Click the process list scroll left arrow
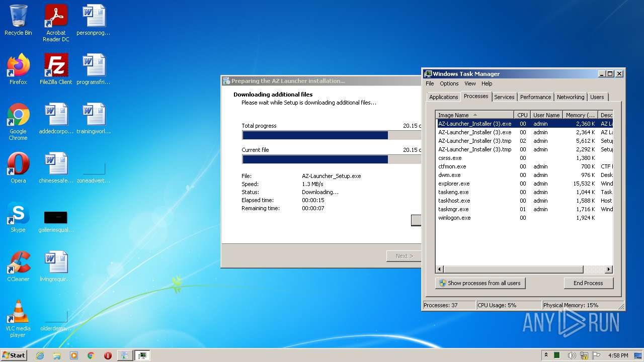 tap(439, 269)
